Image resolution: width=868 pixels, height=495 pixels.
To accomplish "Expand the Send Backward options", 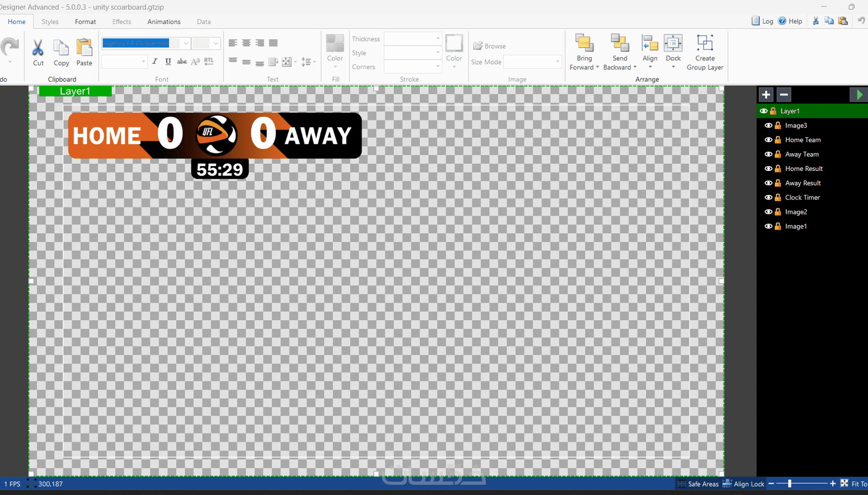I will 635,67.
